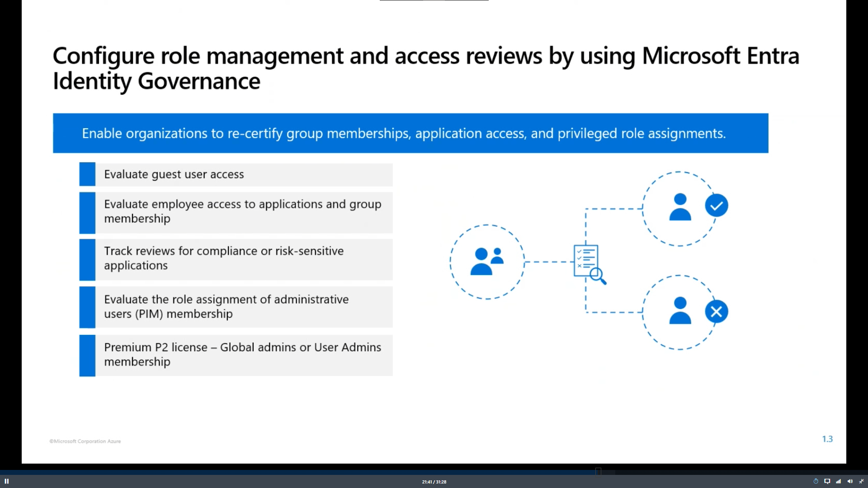The image size is (868, 488).
Task: Click the 21:41 / 31:28 time display
Action: tap(434, 482)
